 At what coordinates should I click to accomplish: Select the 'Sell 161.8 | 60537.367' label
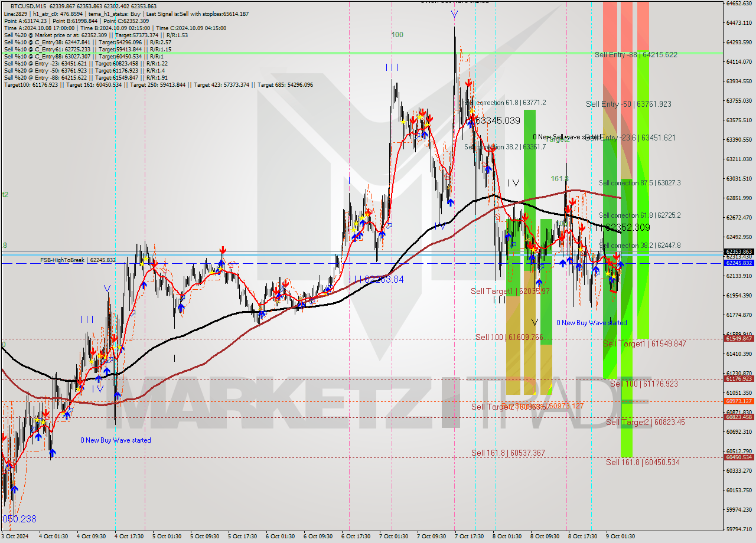[x=508, y=453]
